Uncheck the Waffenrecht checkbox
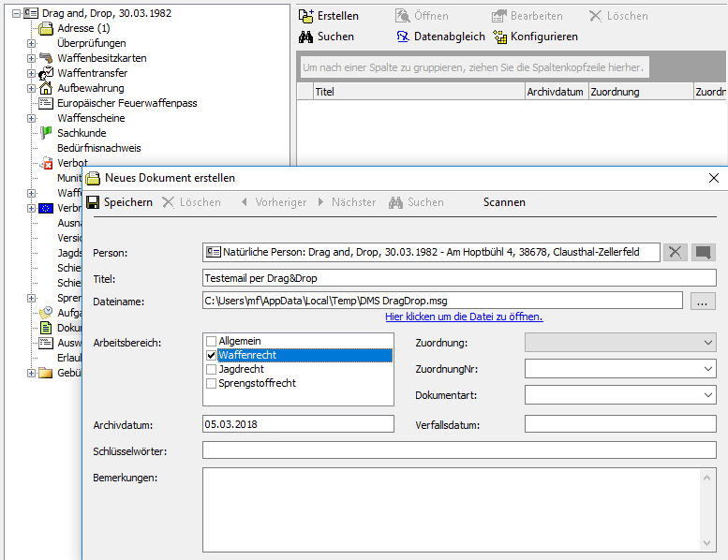Screen dimensions: 728x560 212,356
